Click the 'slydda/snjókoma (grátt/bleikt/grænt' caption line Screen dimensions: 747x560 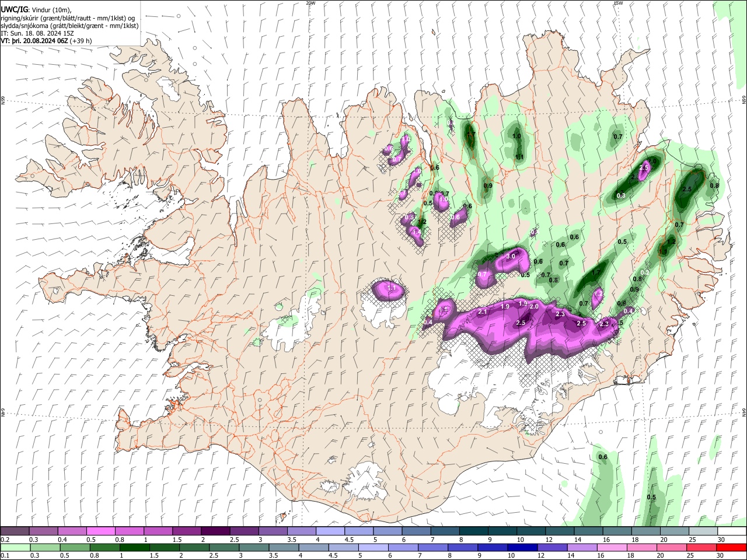[x=69, y=26]
